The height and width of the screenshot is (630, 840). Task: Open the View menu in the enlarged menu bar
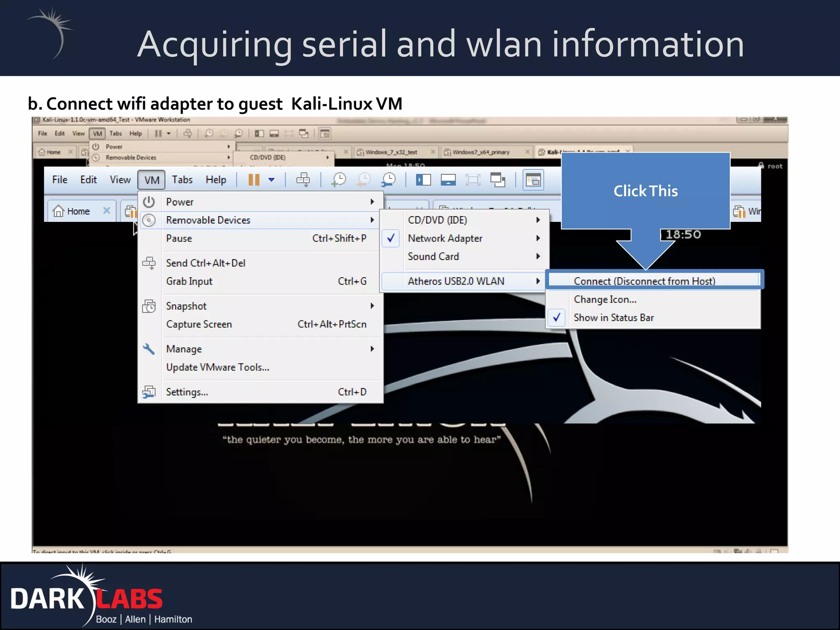pos(120,180)
